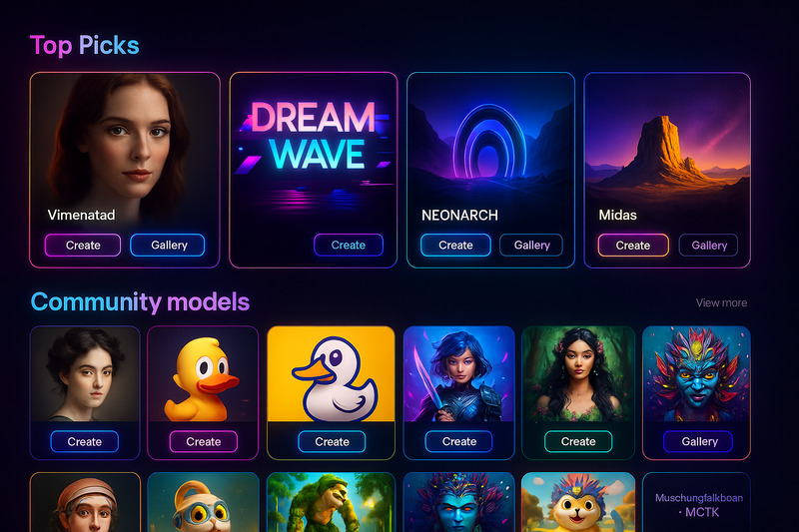Open Gallery for the feathered blue mask model
This screenshot has height=532, width=799.
(x=698, y=442)
